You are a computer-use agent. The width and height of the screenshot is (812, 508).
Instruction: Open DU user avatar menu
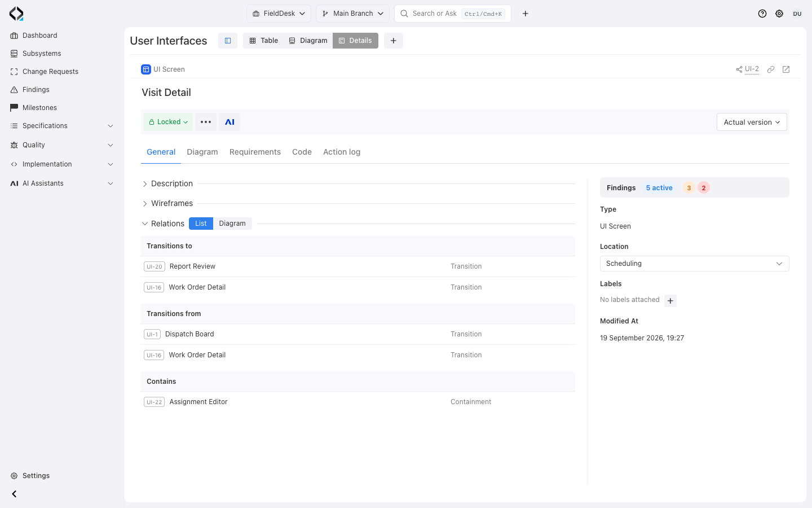[797, 14]
